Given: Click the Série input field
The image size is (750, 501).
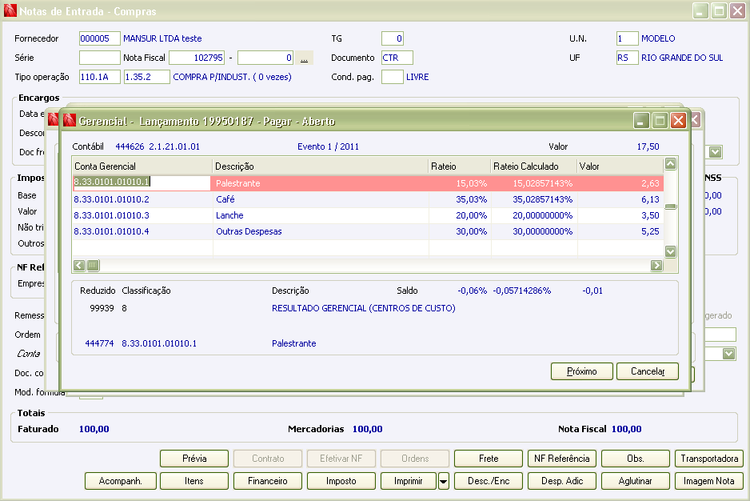Looking at the screenshot, I should pos(99,58).
